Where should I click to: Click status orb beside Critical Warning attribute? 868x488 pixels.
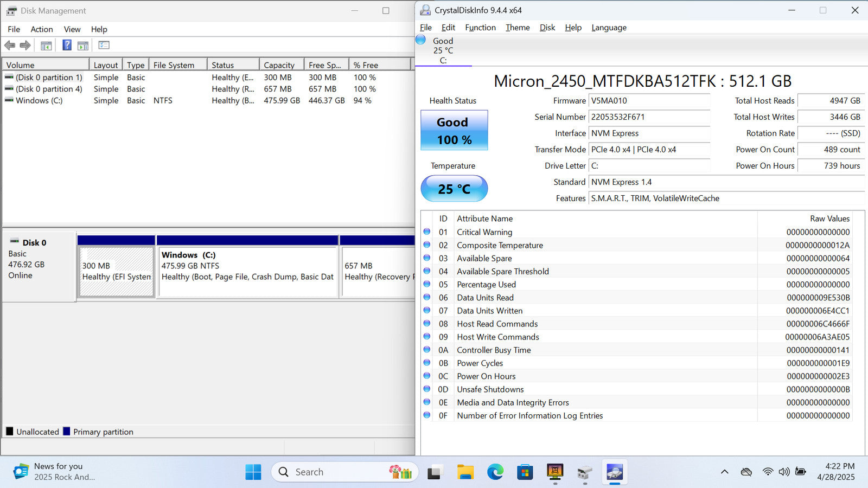coord(427,232)
